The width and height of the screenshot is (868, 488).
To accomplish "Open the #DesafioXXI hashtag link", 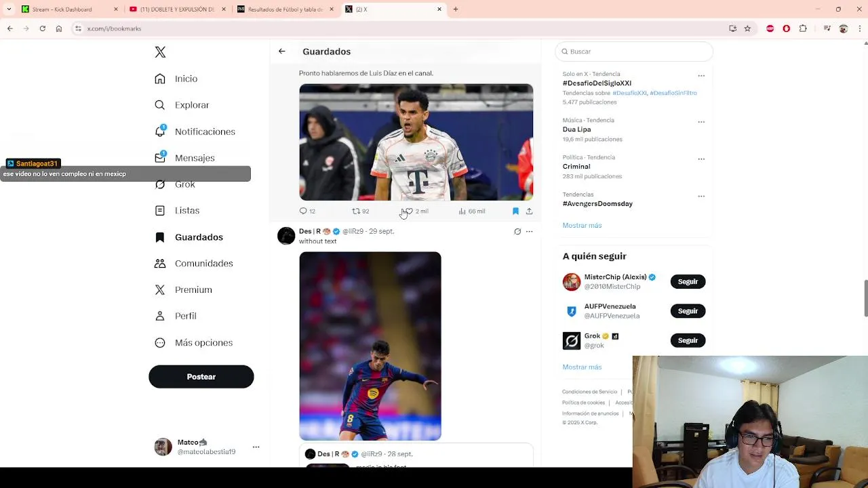I will [629, 93].
